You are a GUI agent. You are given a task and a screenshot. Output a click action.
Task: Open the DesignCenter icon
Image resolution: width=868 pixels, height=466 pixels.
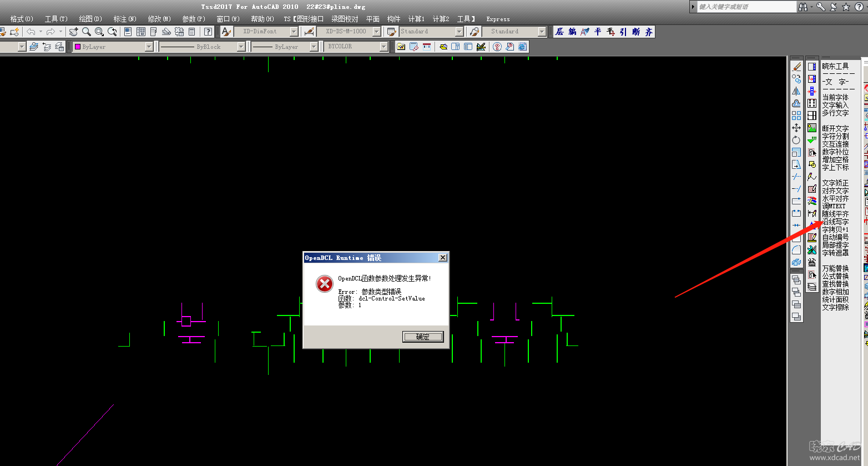click(141, 32)
